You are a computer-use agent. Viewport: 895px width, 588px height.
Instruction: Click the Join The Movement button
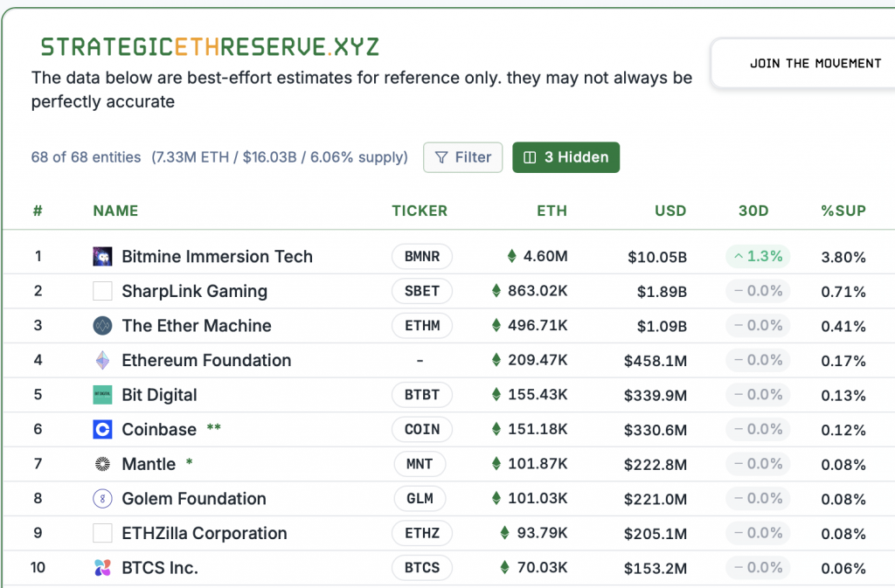coord(815,64)
